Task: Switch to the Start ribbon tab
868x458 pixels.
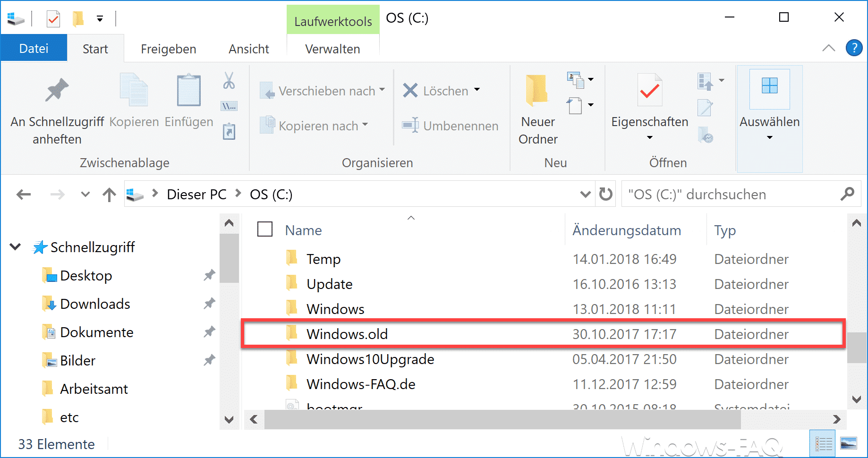Action: [x=95, y=49]
